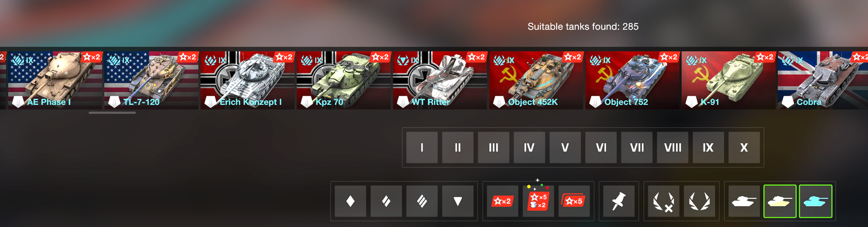This screenshot has width=868, height=227.
Task: Filter tanks with x2 XP bonus
Action: coord(502,201)
